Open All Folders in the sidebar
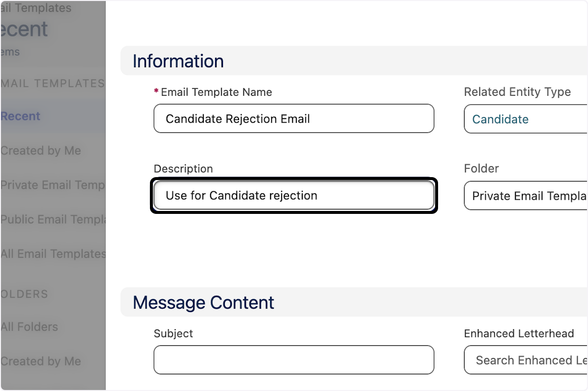The width and height of the screenshot is (588, 391). point(29,327)
